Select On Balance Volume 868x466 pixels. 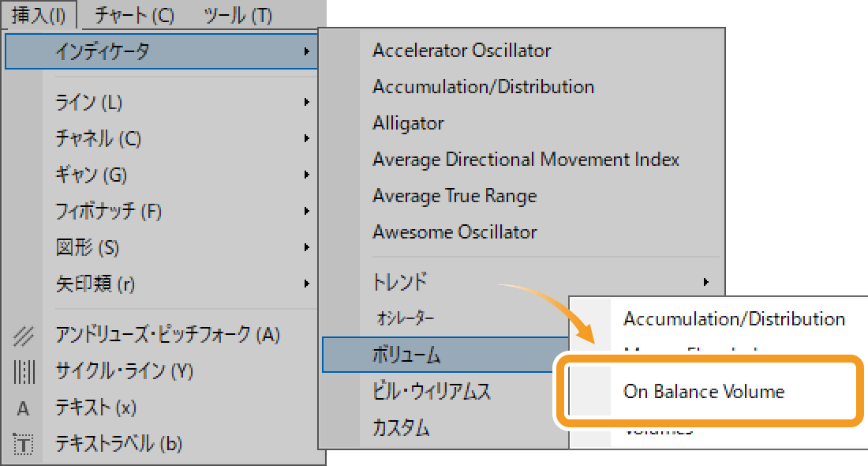(x=704, y=392)
